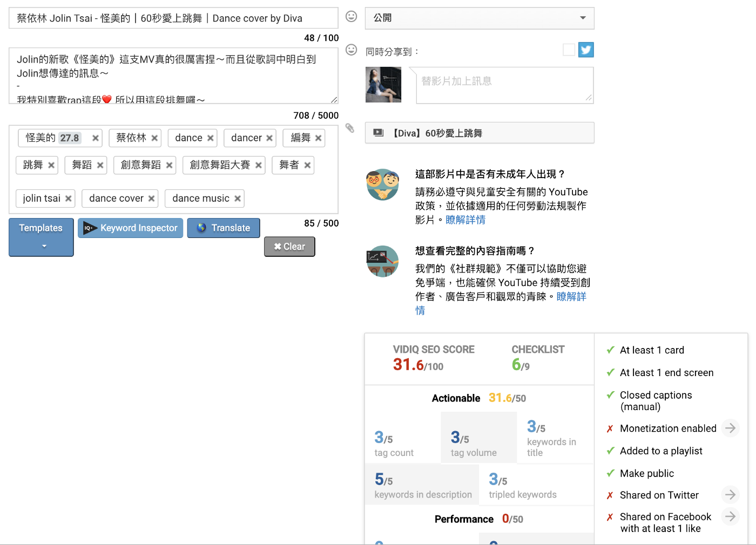Screen dimensions: 756x545
Task: Remove the dance music tag
Action: 238,199
